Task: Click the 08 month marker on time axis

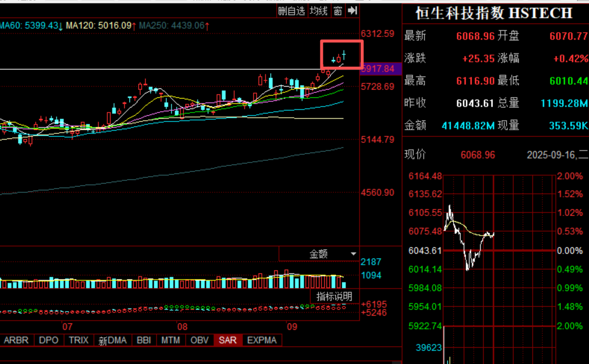Action: pos(182,326)
